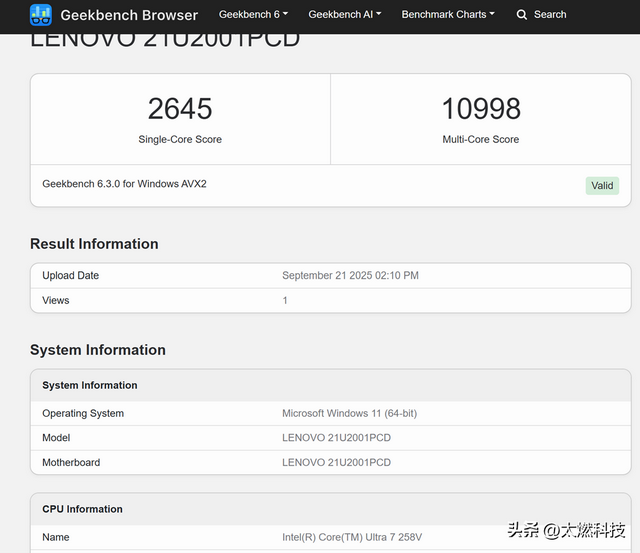Go to Geekbench Browser home via brand text

coord(129,15)
